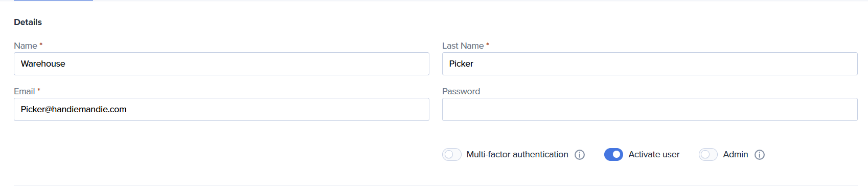Click the Details section heading

coord(28,22)
